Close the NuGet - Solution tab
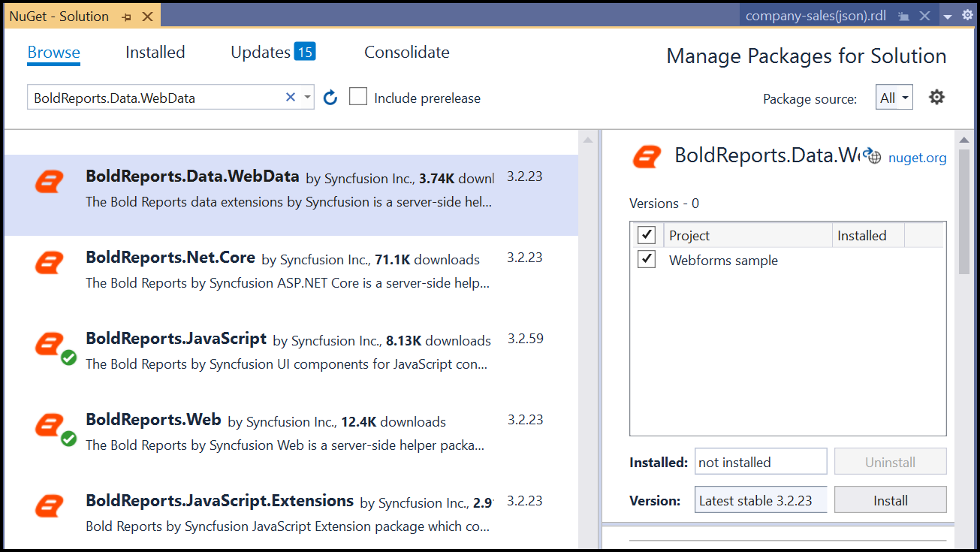This screenshot has height=552, width=980. [146, 17]
